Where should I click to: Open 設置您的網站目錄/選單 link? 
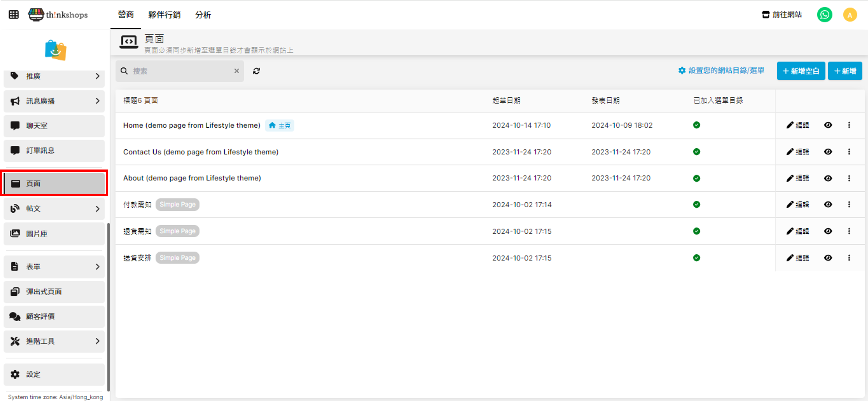click(x=721, y=70)
